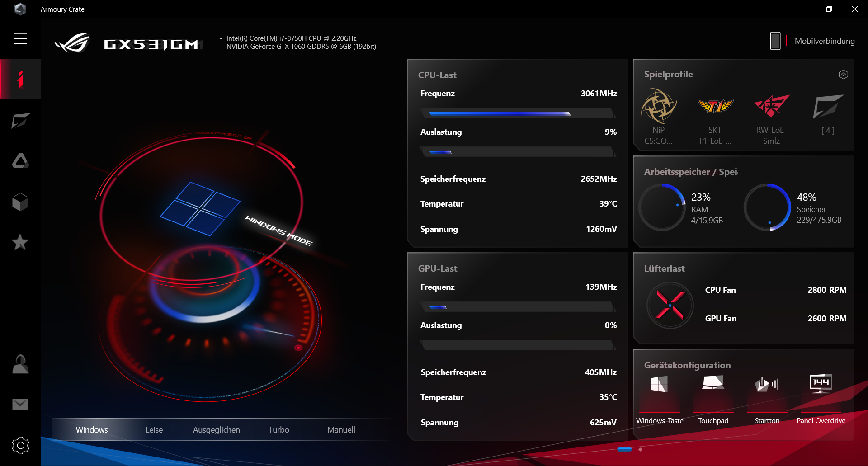This screenshot has height=466, width=868.
Task: Open the Settings gear icon
Action: pos(20,445)
